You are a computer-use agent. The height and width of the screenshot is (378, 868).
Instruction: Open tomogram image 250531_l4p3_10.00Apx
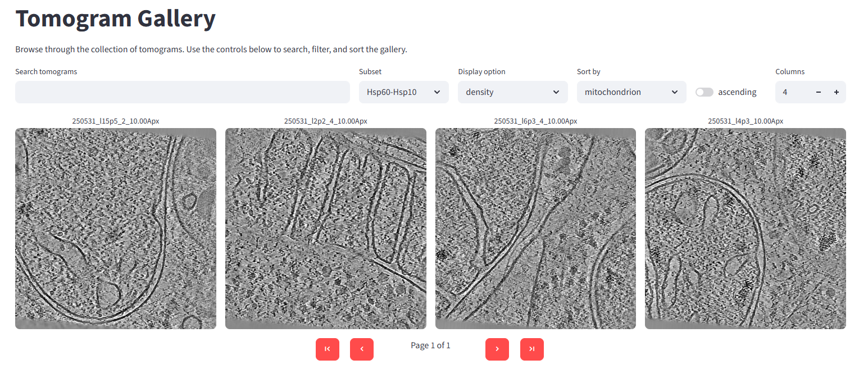[x=746, y=229]
